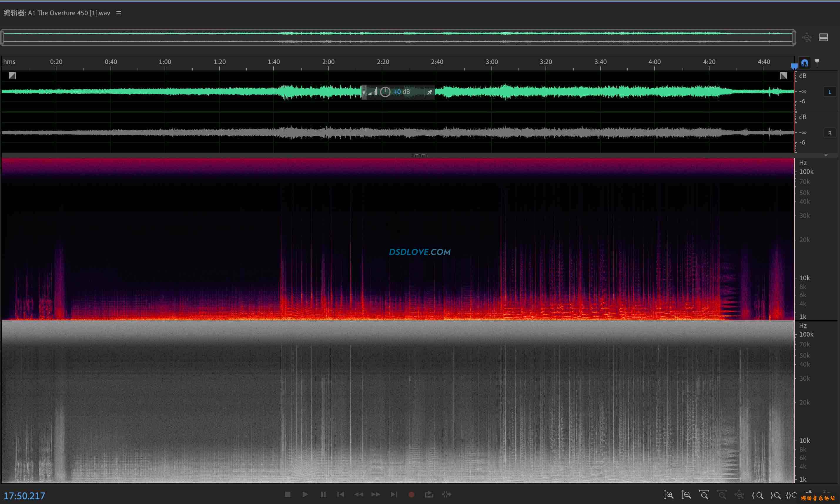Click Hz label on lower spectral frequency ruler
The height and width of the screenshot is (504, 840).
[x=803, y=325]
